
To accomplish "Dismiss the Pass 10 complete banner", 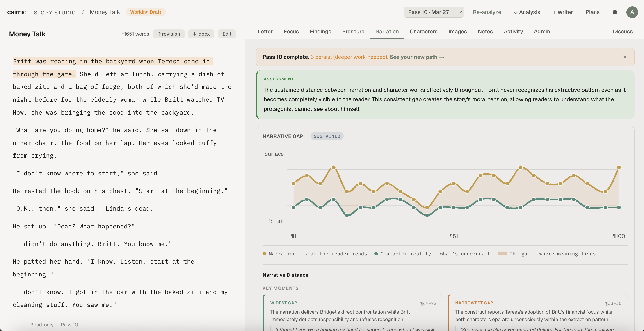I will click(625, 57).
